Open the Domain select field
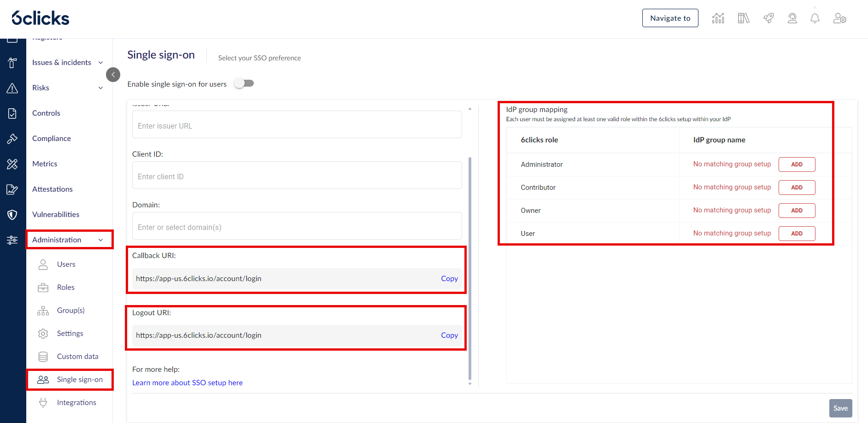The width and height of the screenshot is (868, 423). (297, 226)
